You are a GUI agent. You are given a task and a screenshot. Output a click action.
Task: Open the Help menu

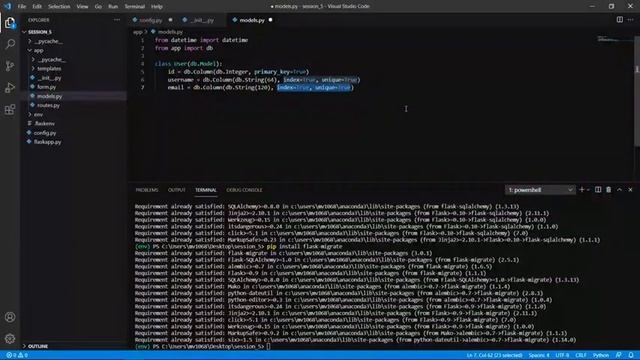pos(157,7)
